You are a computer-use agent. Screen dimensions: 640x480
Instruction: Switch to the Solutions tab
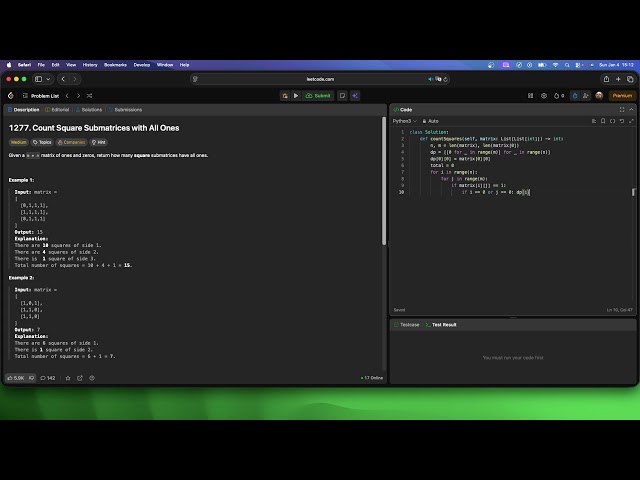click(x=89, y=110)
